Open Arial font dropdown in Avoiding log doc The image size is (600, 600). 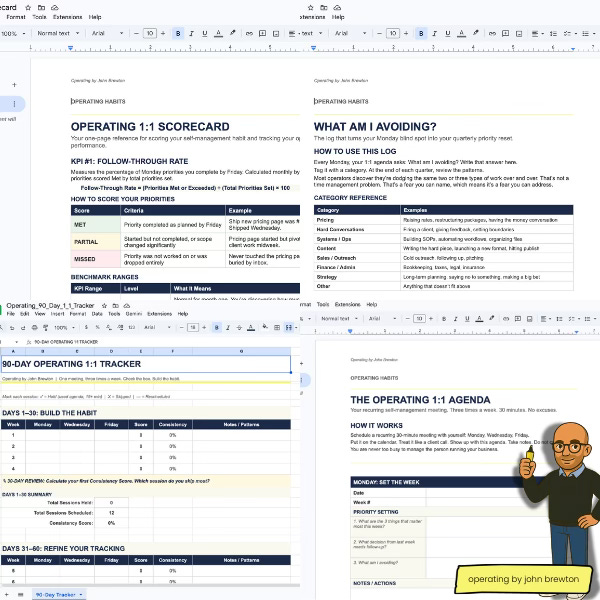click(x=351, y=33)
